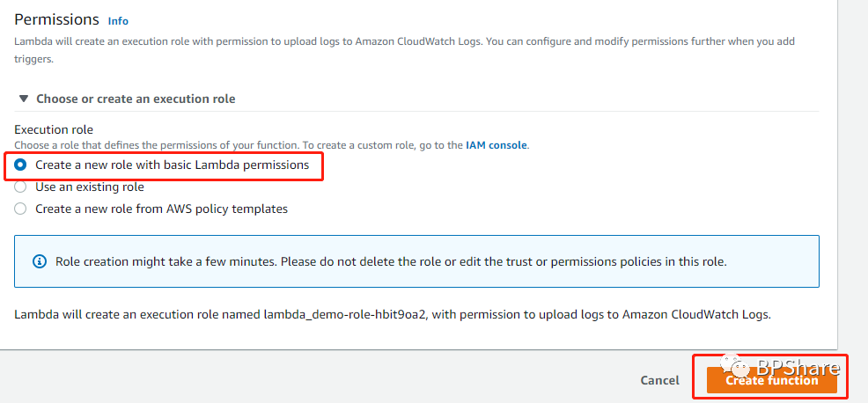Pick "Create a new role from AWS policy templates"
The image size is (868, 403).
(21, 209)
